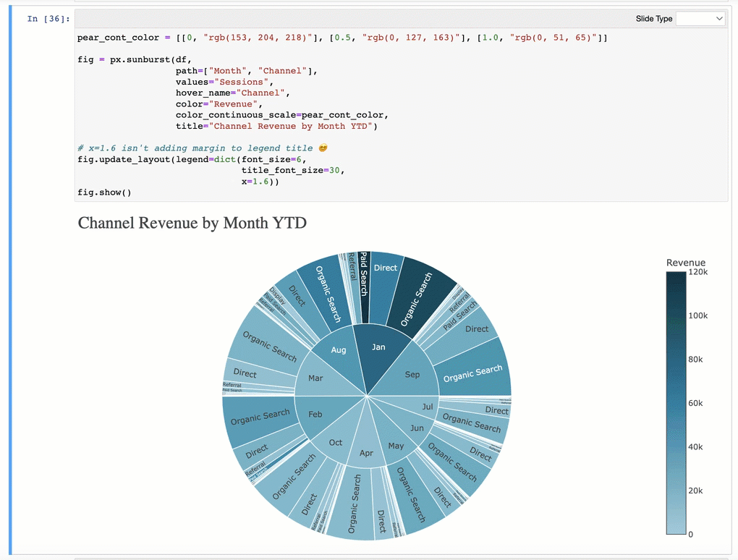Open the Slide Type dropdown
The height and width of the screenshot is (560, 738).
pyautogui.click(x=700, y=18)
